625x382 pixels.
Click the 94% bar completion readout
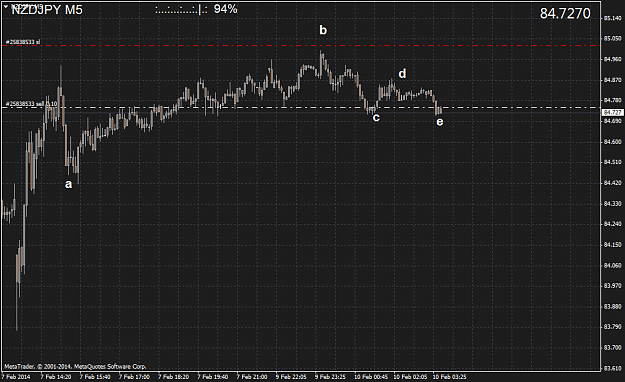tap(226, 9)
